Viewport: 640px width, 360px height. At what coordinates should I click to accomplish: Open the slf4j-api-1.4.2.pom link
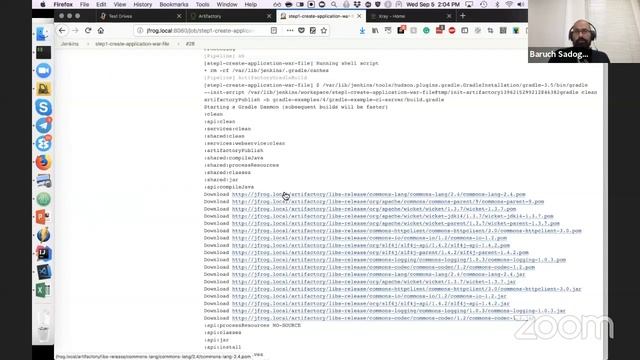371,245
